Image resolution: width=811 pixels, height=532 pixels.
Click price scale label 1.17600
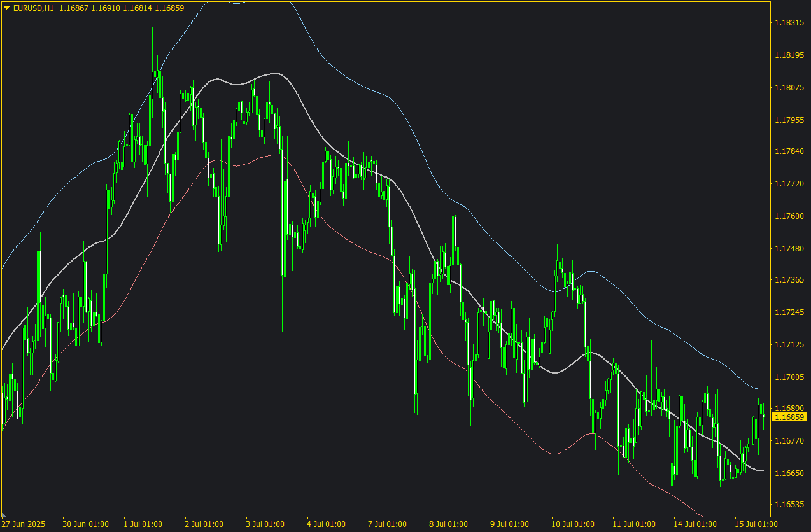tap(788, 216)
